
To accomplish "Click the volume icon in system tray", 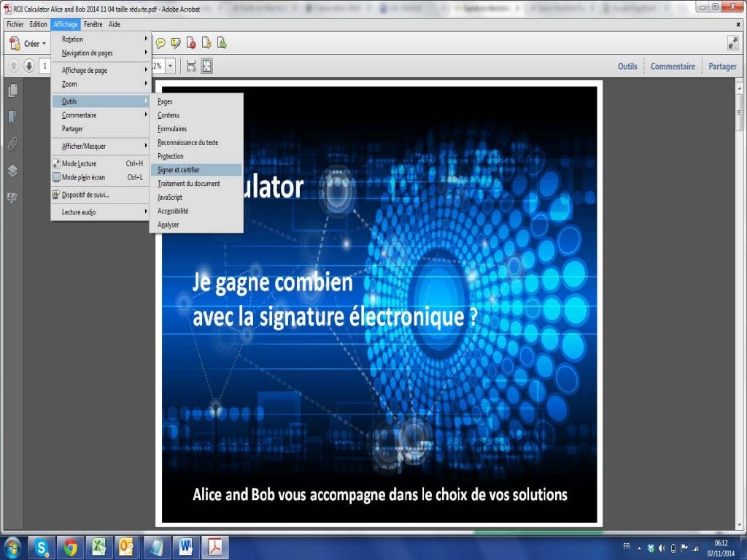I will (x=662, y=548).
